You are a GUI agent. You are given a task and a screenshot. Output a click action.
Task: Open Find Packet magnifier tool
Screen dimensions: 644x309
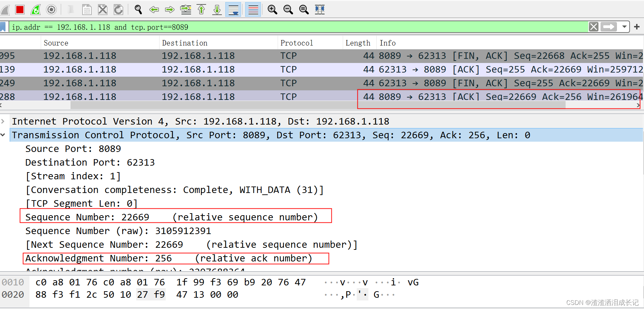coord(138,10)
